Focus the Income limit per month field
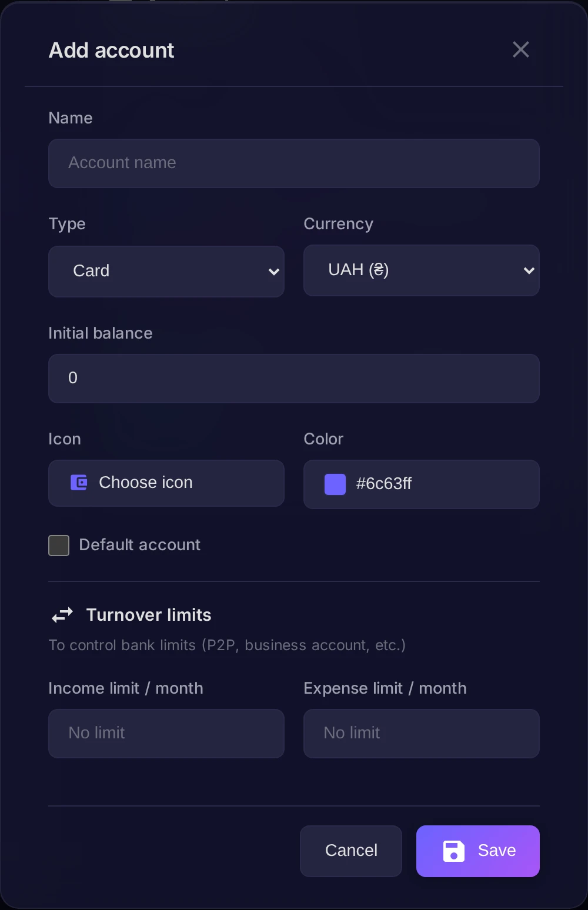588x910 pixels. coord(166,734)
